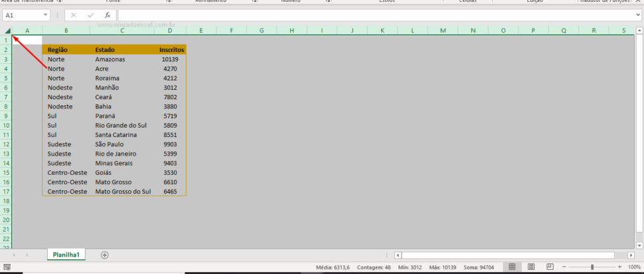Image resolution: width=644 pixels, height=274 pixels.
Task: Go to previous sheet arrow
Action: point(14,255)
